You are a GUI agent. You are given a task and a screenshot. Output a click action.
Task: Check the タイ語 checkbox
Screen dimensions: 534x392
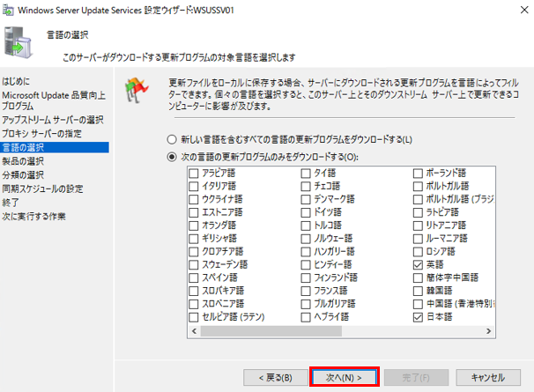[306, 174]
